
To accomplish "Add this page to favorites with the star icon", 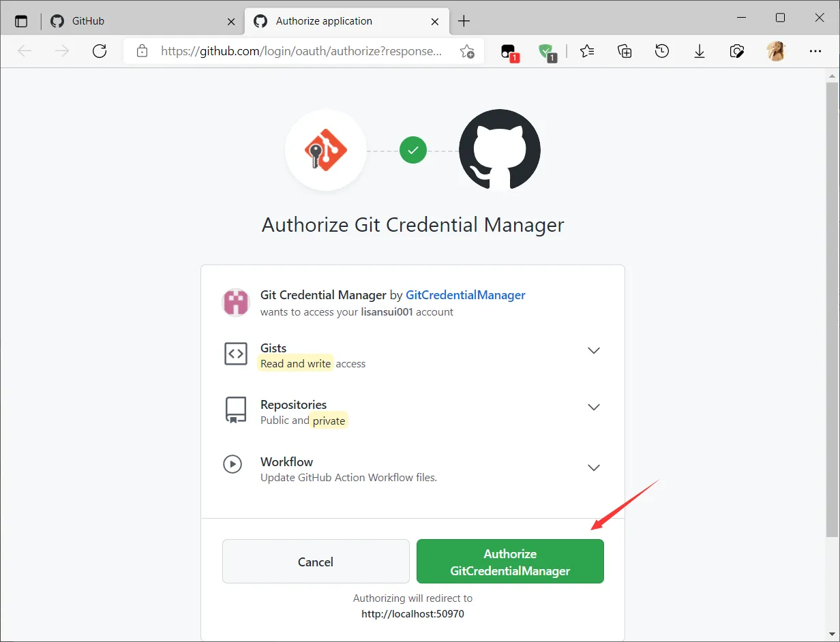I will click(x=467, y=51).
